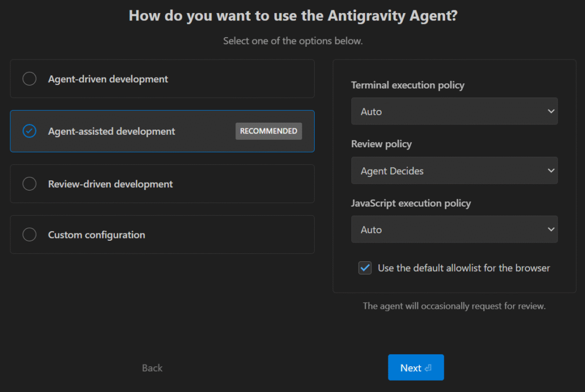Viewport: 585px width, 392px height.
Task: Click the enter-key icon on Next button
Action: tap(427, 369)
